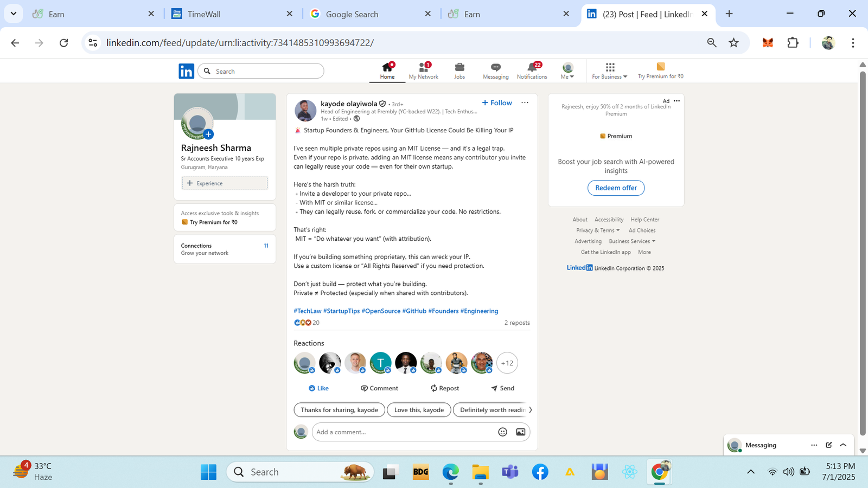868x488 pixels.
Task: Reload the page
Action: coord(63,43)
